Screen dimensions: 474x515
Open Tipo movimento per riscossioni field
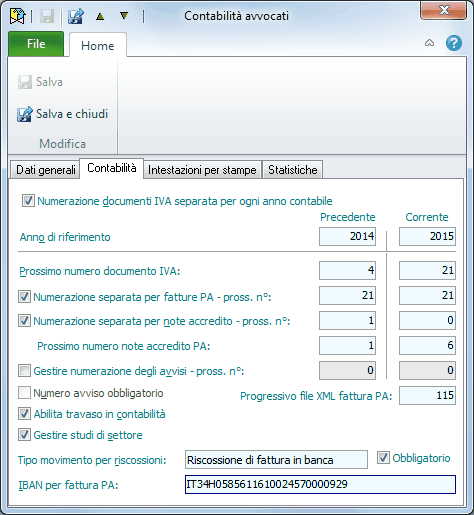(276, 460)
